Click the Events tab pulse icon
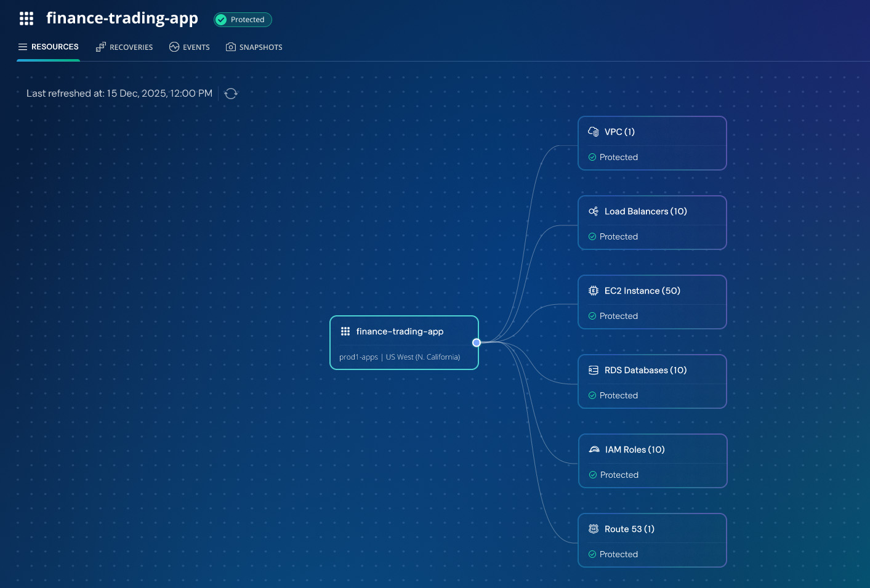The height and width of the screenshot is (588, 870). 174,47
